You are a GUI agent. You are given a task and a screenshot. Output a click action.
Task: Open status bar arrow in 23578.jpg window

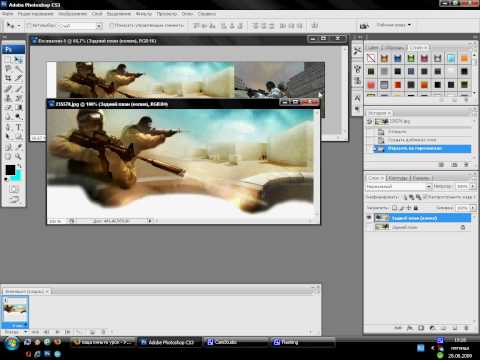point(150,220)
